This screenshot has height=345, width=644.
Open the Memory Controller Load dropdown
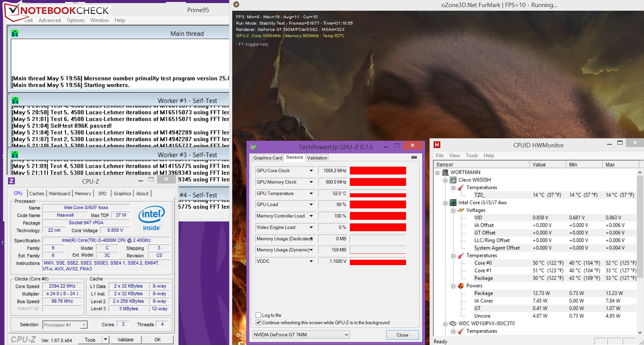[311, 216]
